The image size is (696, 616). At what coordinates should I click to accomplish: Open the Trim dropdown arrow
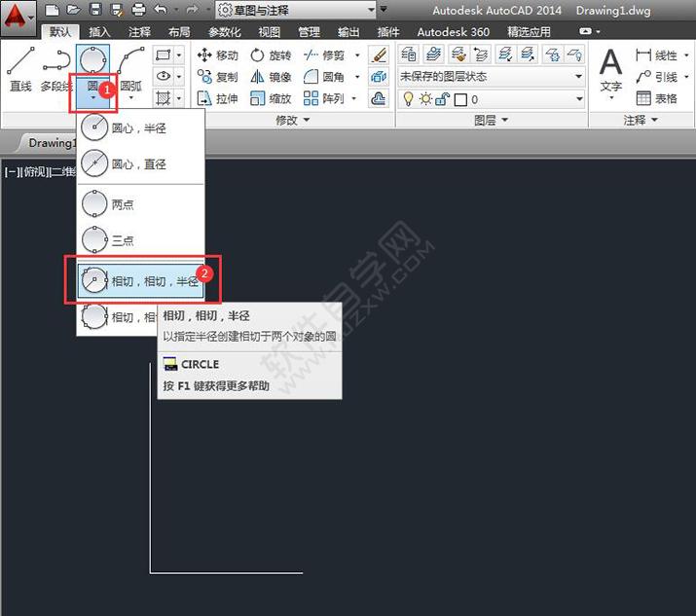357,55
